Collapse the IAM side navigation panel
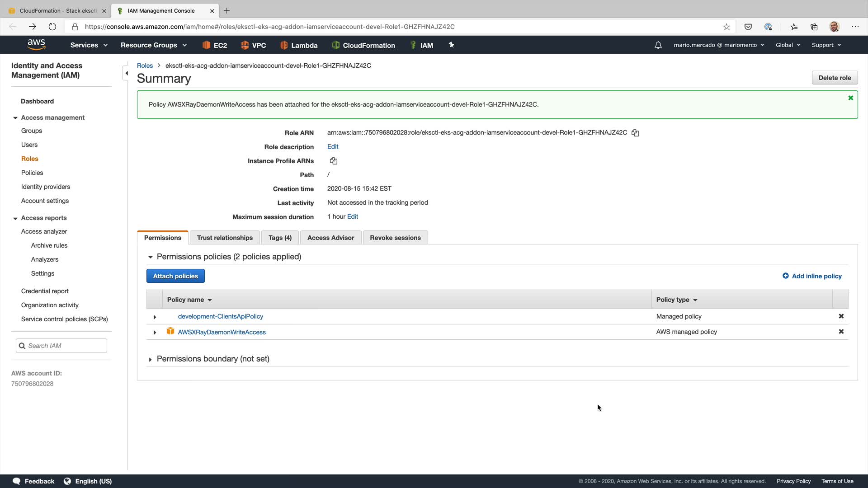Screen dimensions: 868x488 (126, 73)
